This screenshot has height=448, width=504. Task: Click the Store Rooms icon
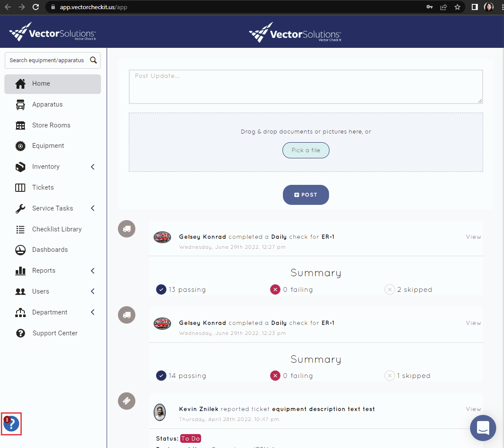20,125
